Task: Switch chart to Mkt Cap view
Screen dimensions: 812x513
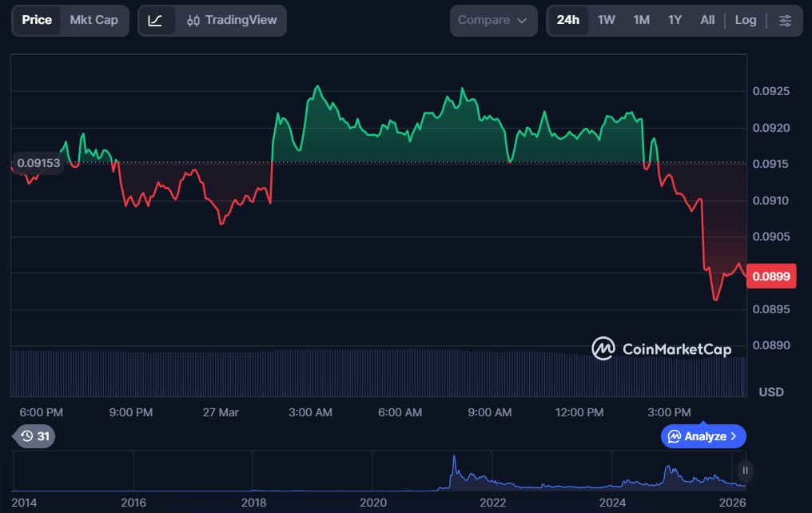Action: point(94,20)
